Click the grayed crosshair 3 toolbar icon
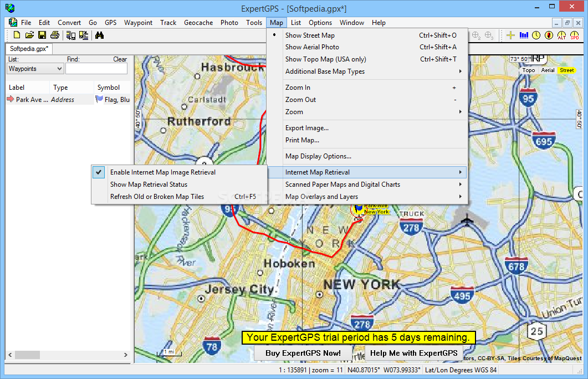The image size is (588, 379). tap(489, 35)
